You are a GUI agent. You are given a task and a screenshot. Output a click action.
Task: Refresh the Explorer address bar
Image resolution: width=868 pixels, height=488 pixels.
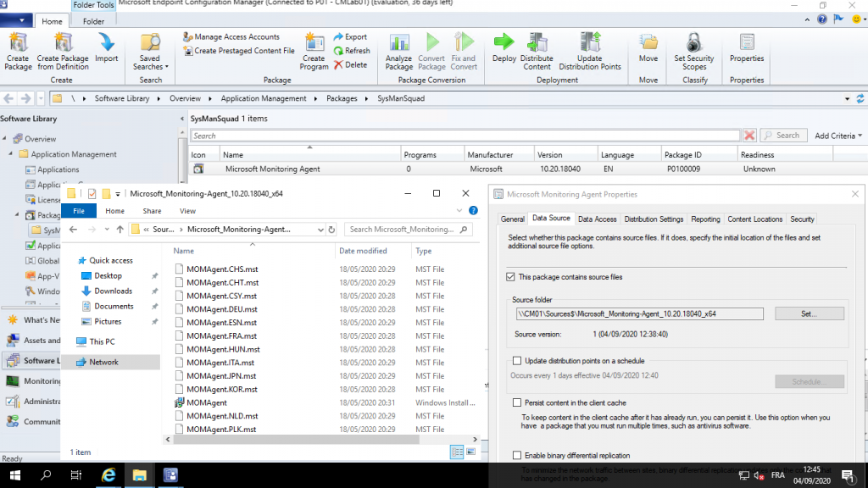point(331,230)
